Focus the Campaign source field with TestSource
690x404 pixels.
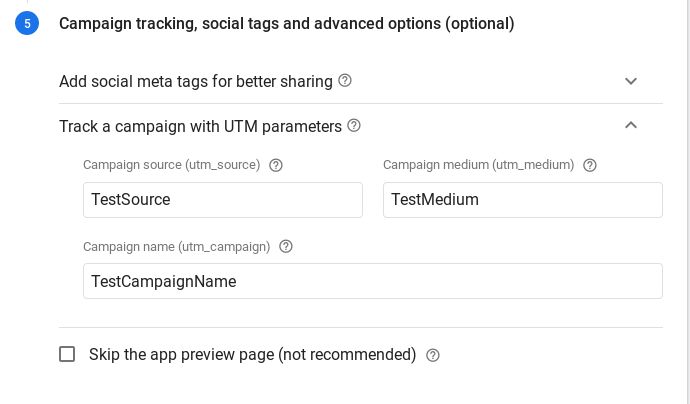tap(222, 200)
